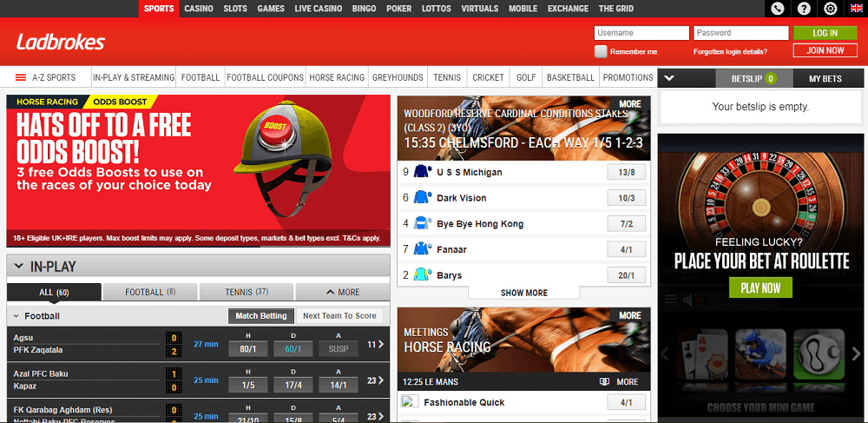The height and width of the screenshot is (423, 868).
Task: Toggle Next Team To Score market
Action: tap(340, 316)
